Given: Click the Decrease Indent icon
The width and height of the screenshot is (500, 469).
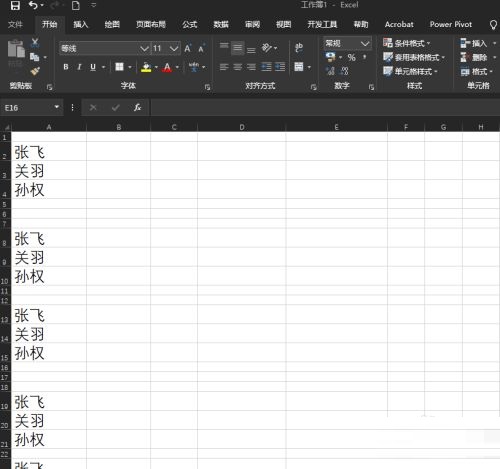Looking at the screenshot, I should click(266, 67).
